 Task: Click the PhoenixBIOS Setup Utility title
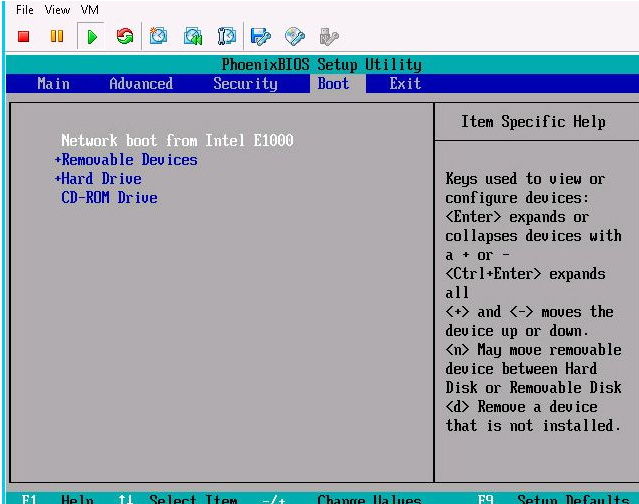click(x=322, y=64)
